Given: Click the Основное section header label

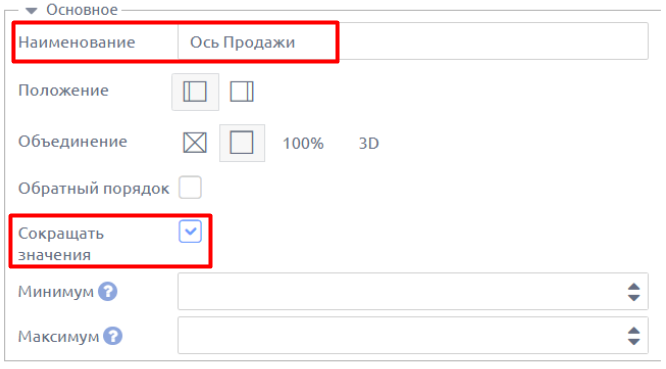Looking at the screenshot, I should click(82, 10).
